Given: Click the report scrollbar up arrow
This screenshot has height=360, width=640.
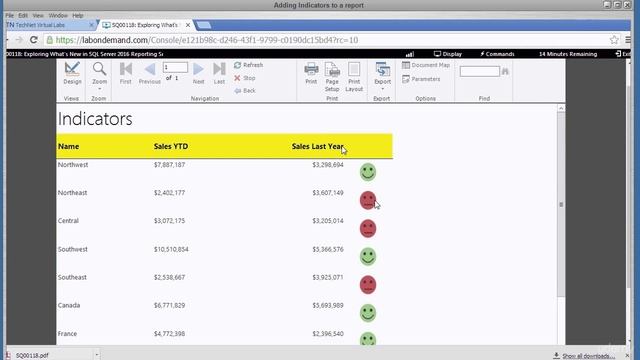Looking at the screenshot, I should coord(561,108).
